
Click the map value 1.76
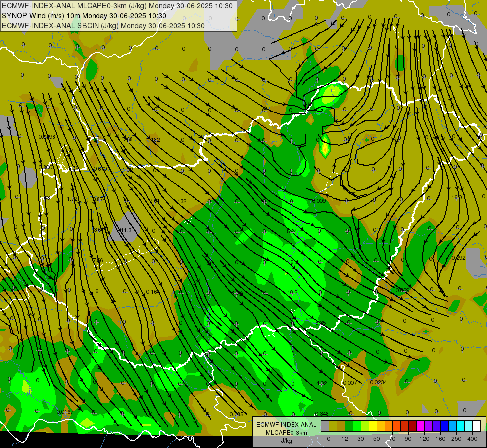pyautogui.click(x=73, y=169)
